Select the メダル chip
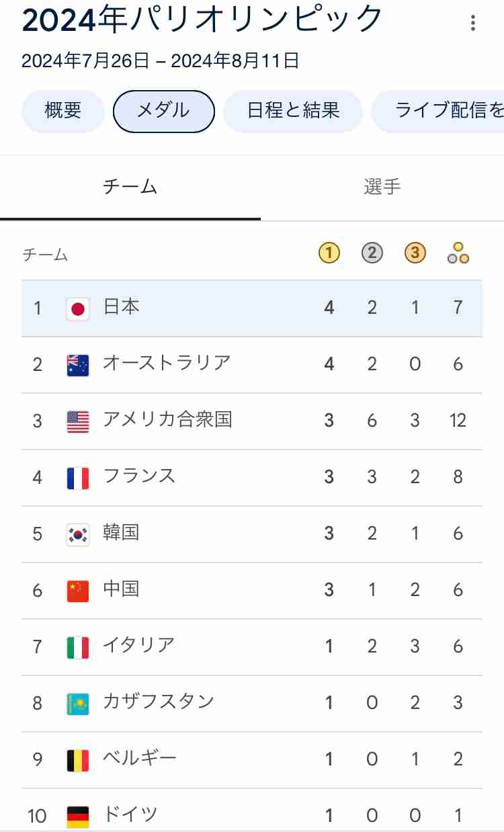504x832 pixels. pos(164,111)
